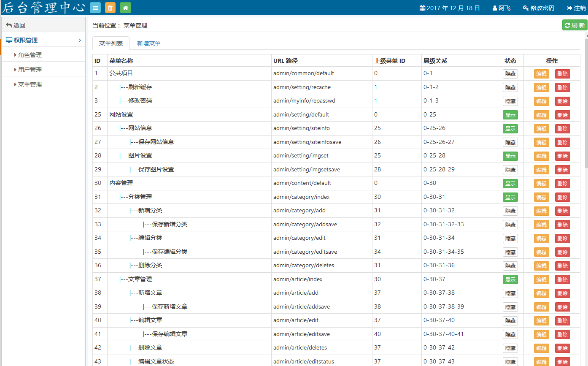The width and height of the screenshot is (588, 366).
Task: Select the 菜单列表 tab
Action: [x=111, y=43]
